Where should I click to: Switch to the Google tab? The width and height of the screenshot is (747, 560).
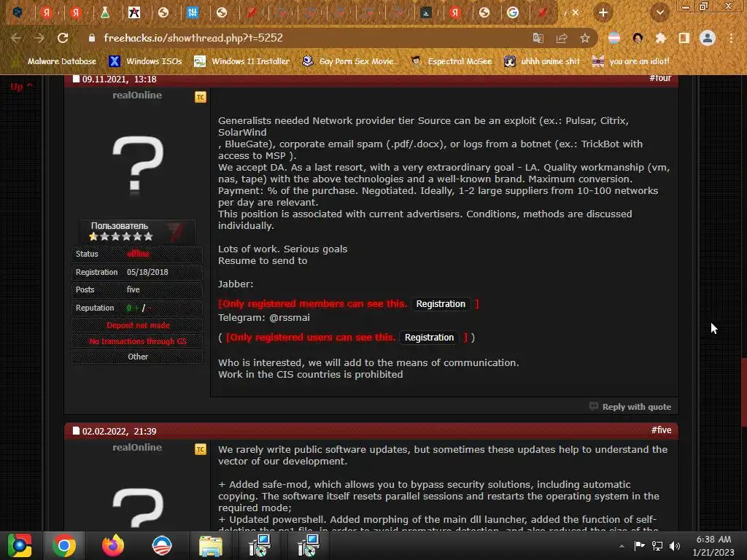(x=513, y=12)
